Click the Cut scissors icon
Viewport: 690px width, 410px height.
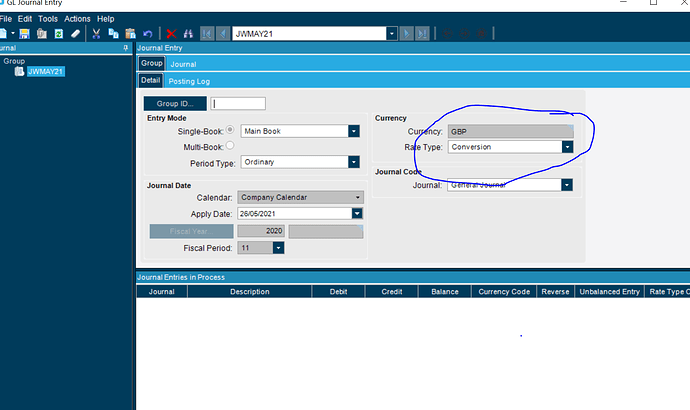click(96, 33)
